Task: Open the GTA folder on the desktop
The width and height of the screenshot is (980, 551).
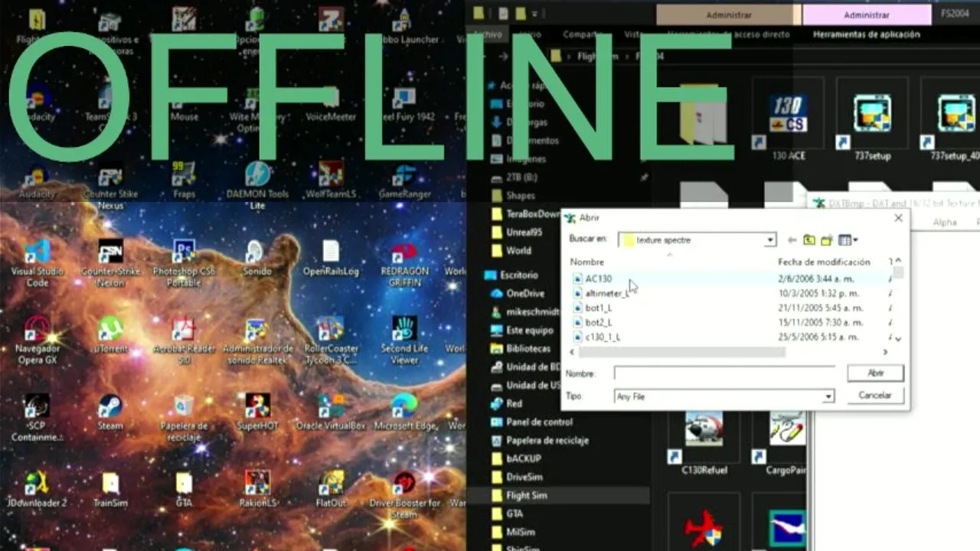Action: click(x=184, y=488)
